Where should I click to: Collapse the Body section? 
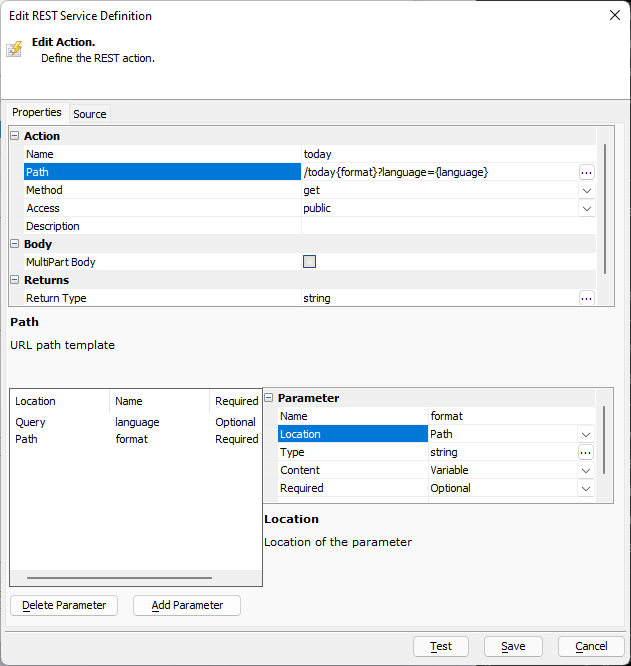(15, 243)
